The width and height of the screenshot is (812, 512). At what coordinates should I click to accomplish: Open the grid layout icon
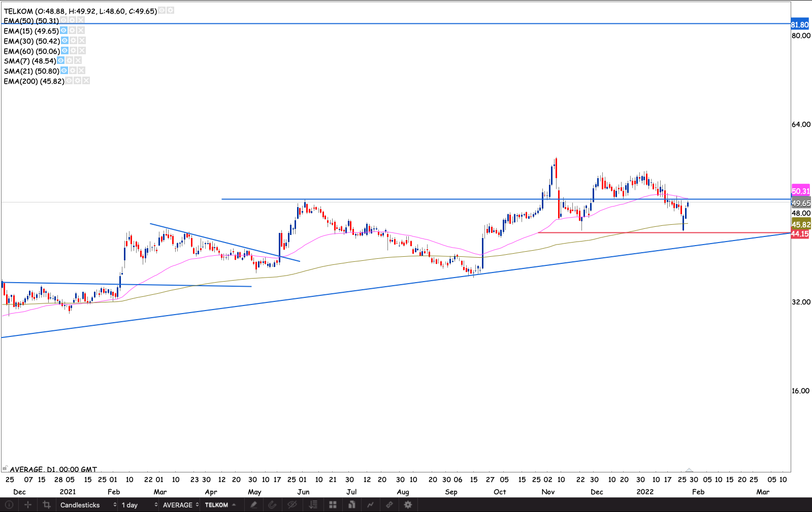[333, 505]
